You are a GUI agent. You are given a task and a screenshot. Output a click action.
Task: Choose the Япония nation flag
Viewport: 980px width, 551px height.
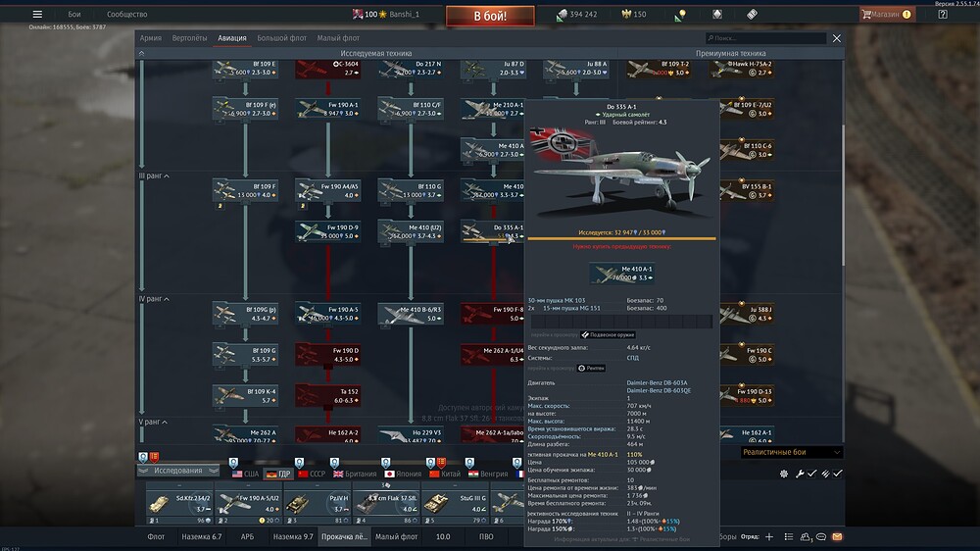[389, 474]
